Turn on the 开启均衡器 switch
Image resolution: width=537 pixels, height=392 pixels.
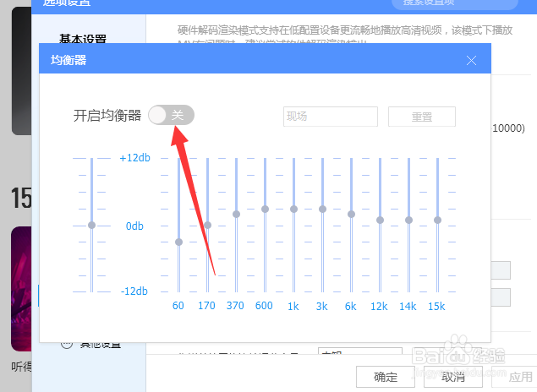[x=171, y=115]
